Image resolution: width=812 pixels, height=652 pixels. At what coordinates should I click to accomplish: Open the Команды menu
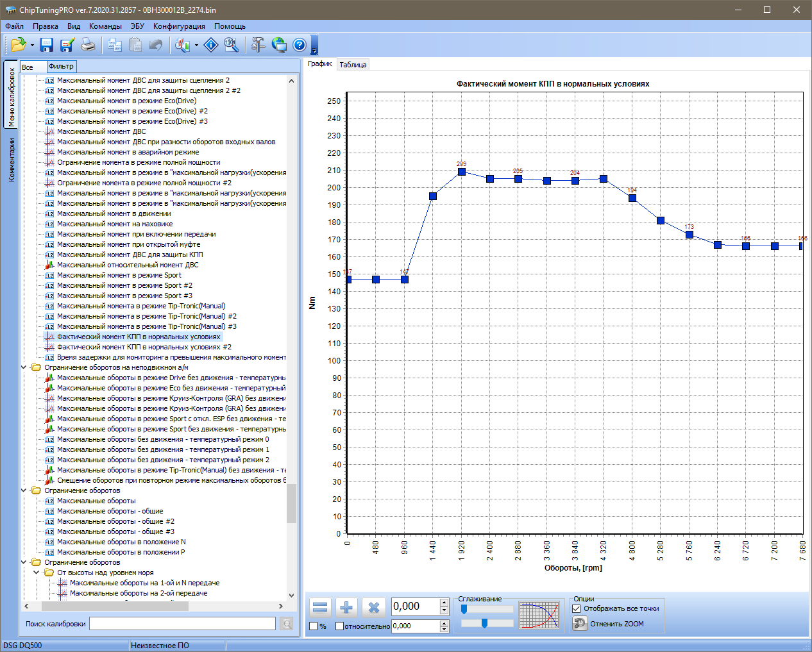pyautogui.click(x=105, y=26)
